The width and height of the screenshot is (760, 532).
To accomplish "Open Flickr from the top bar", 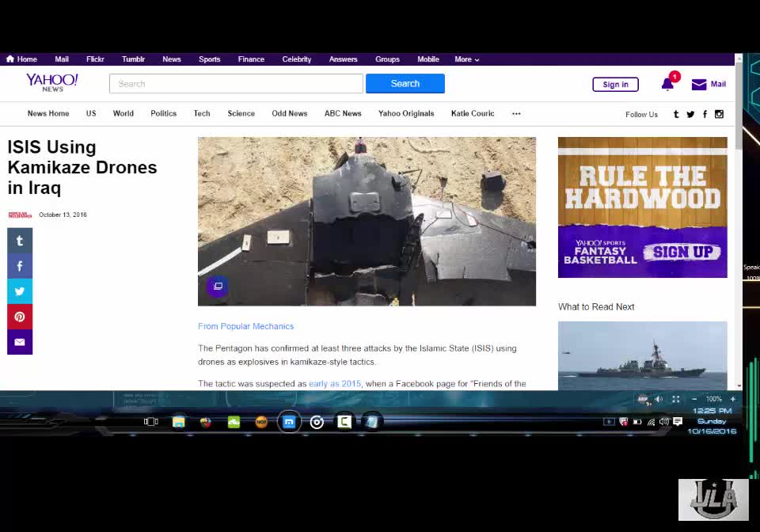I will (x=95, y=59).
